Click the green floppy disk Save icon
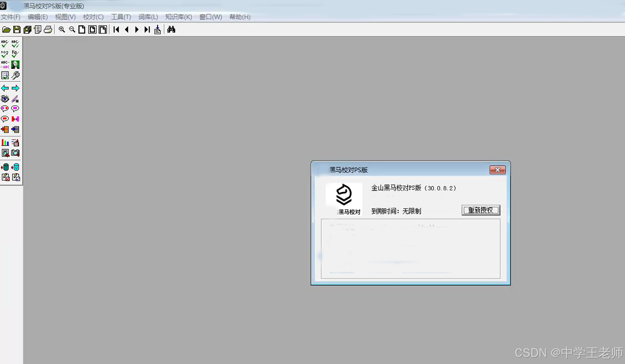This screenshot has height=364, width=625. [x=17, y=30]
